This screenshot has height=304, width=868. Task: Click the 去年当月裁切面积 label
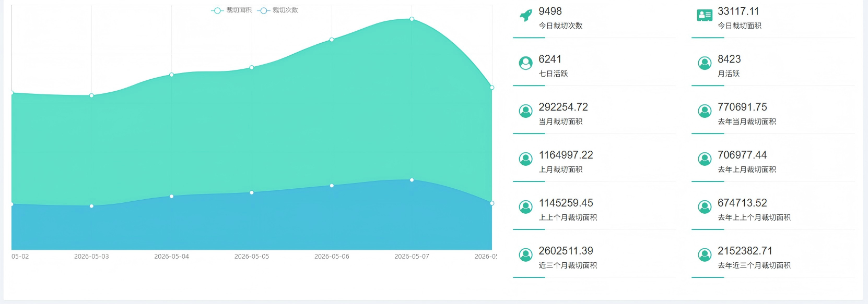[x=747, y=121]
